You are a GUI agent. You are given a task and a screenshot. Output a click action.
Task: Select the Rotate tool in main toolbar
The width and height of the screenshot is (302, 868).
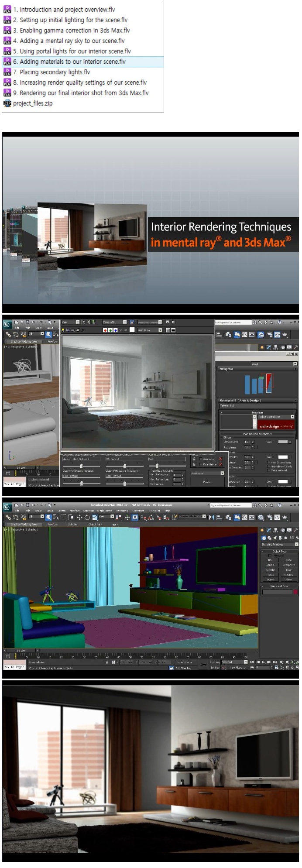(x=87, y=517)
